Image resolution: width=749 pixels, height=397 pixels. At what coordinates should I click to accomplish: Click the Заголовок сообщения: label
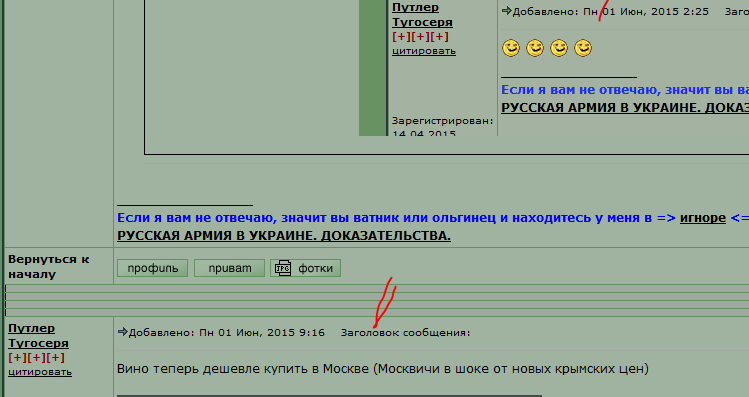click(405, 332)
